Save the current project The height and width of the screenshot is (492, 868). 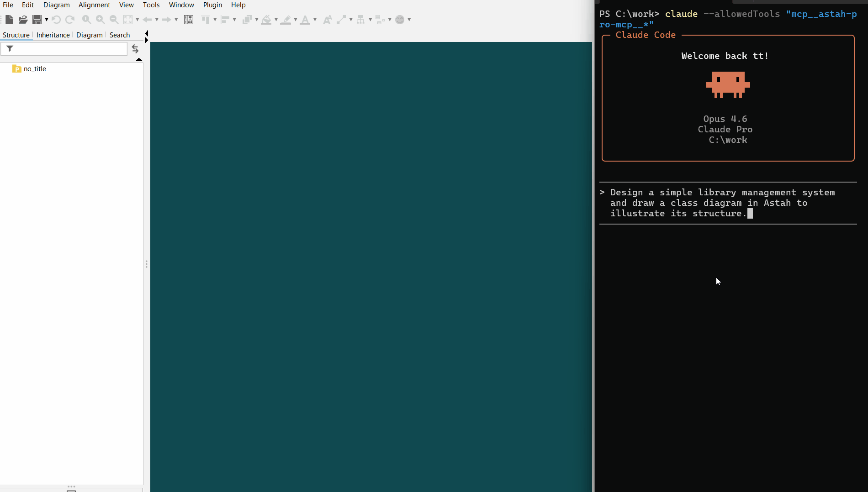[38, 20]
